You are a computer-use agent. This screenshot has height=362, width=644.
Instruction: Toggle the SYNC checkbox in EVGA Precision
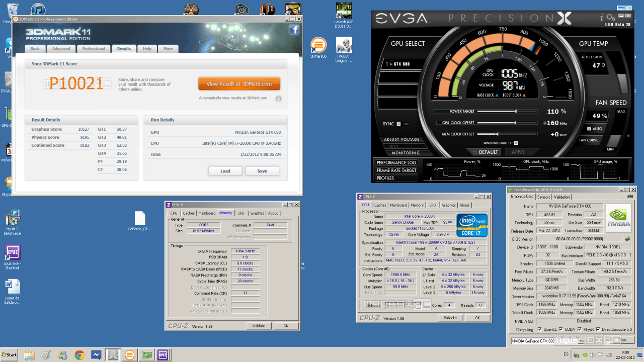(399, 124)
